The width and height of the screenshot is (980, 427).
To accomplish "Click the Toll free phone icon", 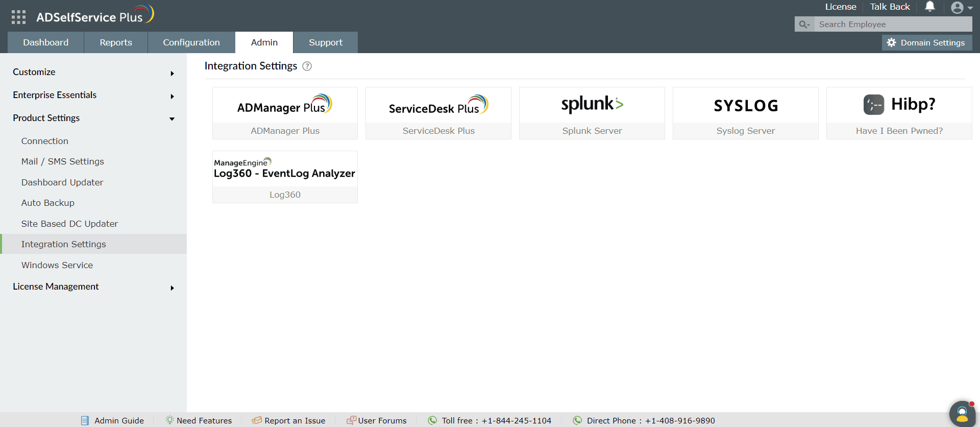I will point(432,420).
